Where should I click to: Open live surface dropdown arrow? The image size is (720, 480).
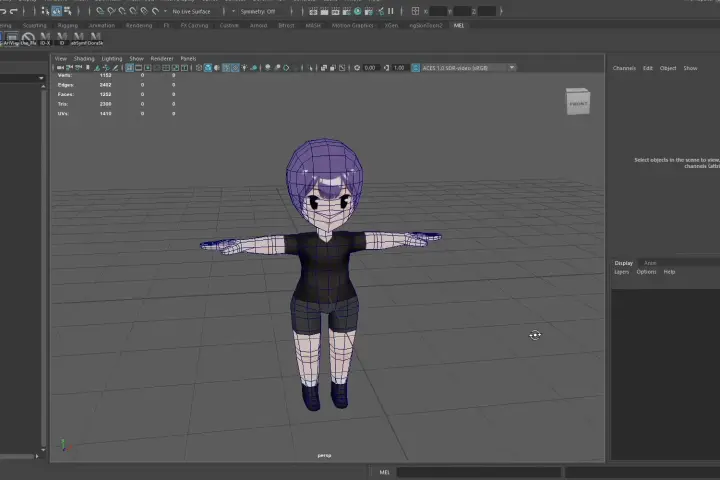click(x=165, y=11)
